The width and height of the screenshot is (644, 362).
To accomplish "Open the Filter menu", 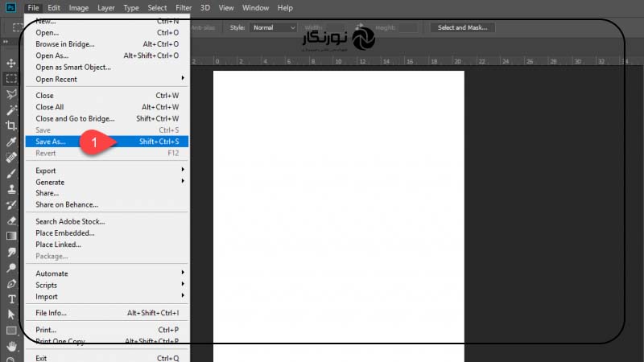I will pos(184,8).
